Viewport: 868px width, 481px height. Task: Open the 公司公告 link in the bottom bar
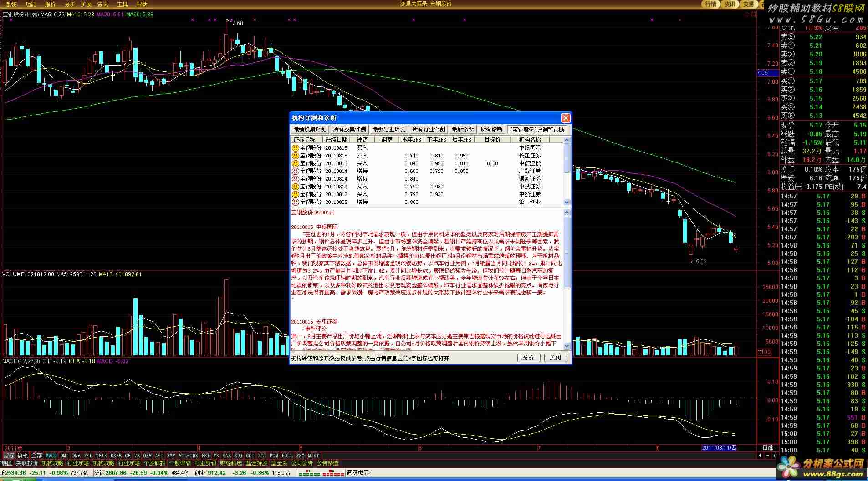click(x=302, y=463)
